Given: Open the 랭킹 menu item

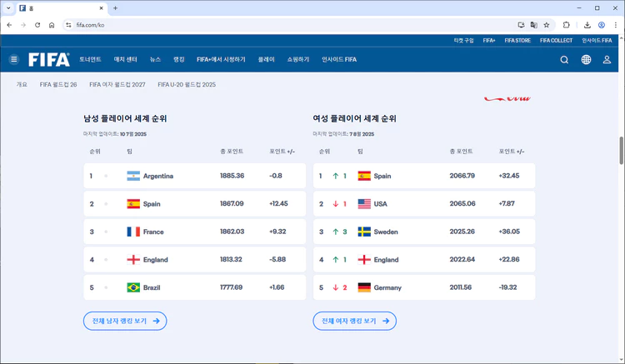Looking at the screenshot, I should [178, 59].
